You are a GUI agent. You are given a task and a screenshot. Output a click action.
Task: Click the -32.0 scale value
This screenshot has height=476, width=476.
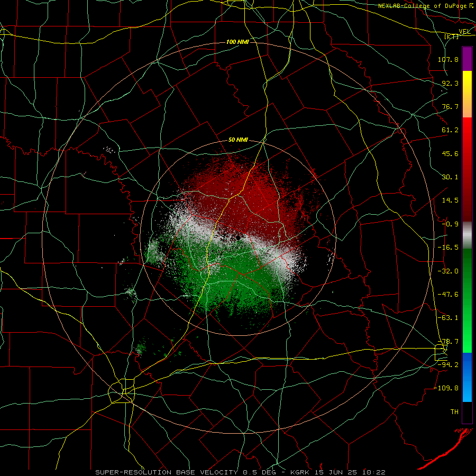(448, 271)
